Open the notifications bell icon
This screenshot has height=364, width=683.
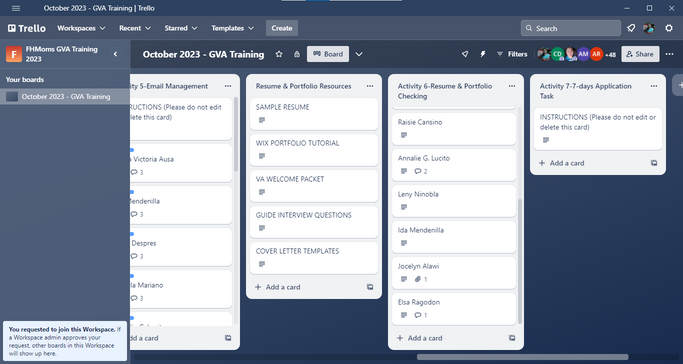pos(631,28)
